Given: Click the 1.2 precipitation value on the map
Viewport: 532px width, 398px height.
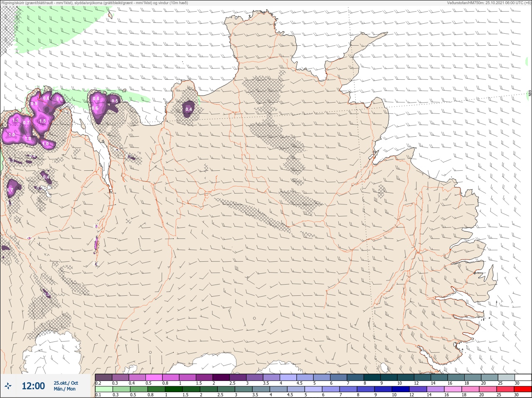Looking at the screenshot, I should point(16,120).
